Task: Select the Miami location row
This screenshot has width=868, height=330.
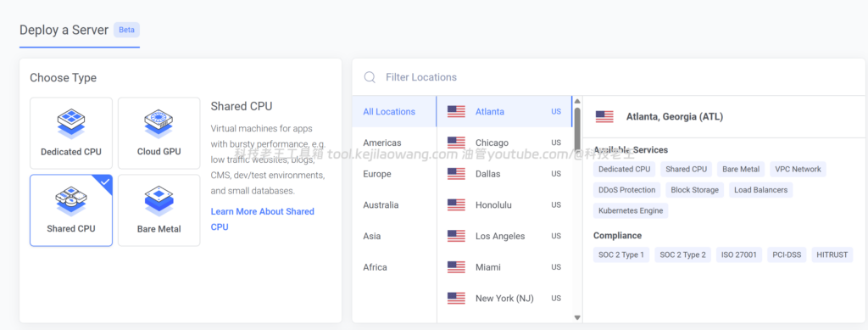Action: pyautogui.click(x=504, y=267)
